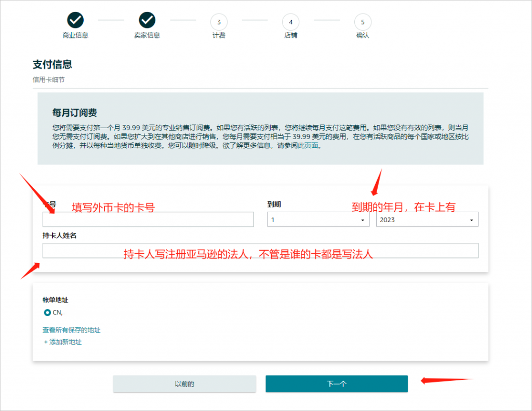Viewport: 532px width, 411px height.
Task: Select the numbered circle 5 step icon
Action: pos(363,22)
